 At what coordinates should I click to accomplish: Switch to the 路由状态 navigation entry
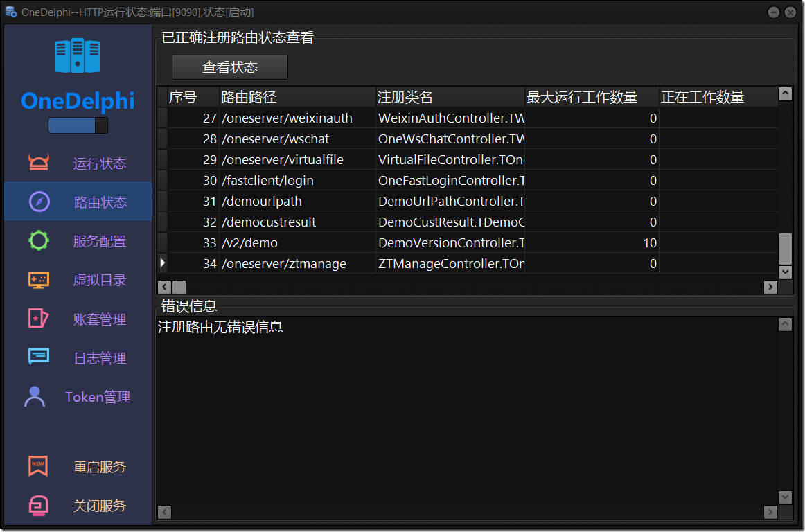(100, 202)
